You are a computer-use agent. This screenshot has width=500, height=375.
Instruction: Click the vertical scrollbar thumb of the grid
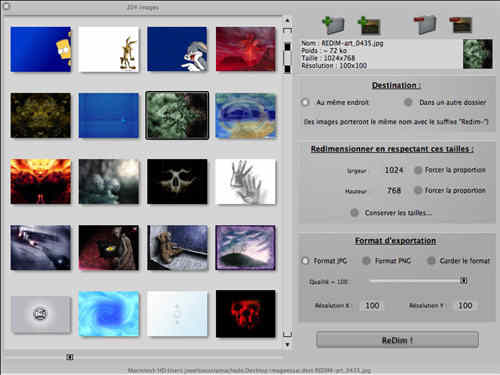click(x=287, y=58)
